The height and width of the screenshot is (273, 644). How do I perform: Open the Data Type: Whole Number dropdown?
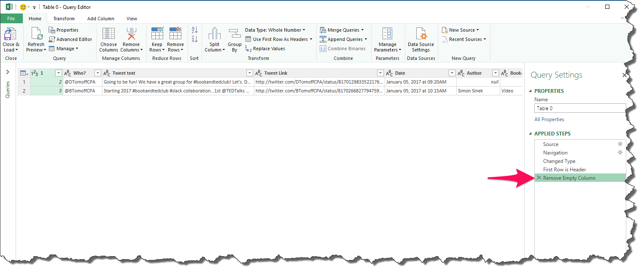(273, 30)
